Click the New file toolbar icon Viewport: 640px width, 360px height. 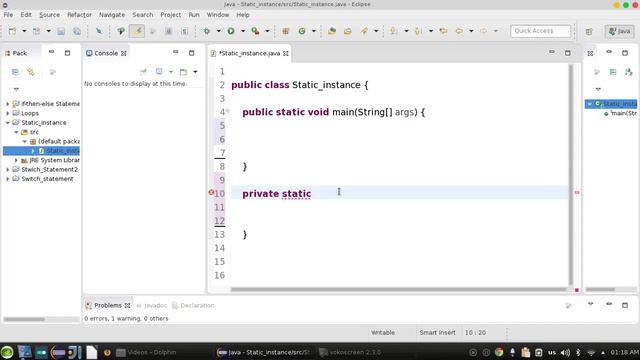pyautogui.click(x=12, y=31)
